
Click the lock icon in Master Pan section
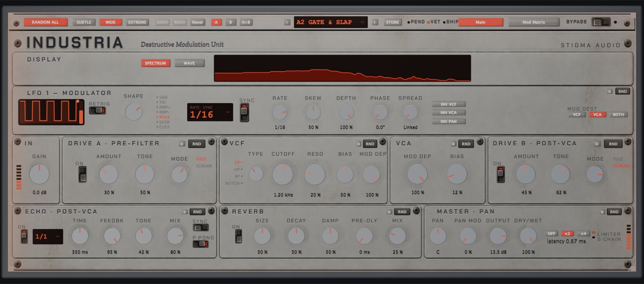(x=602, y=212)
